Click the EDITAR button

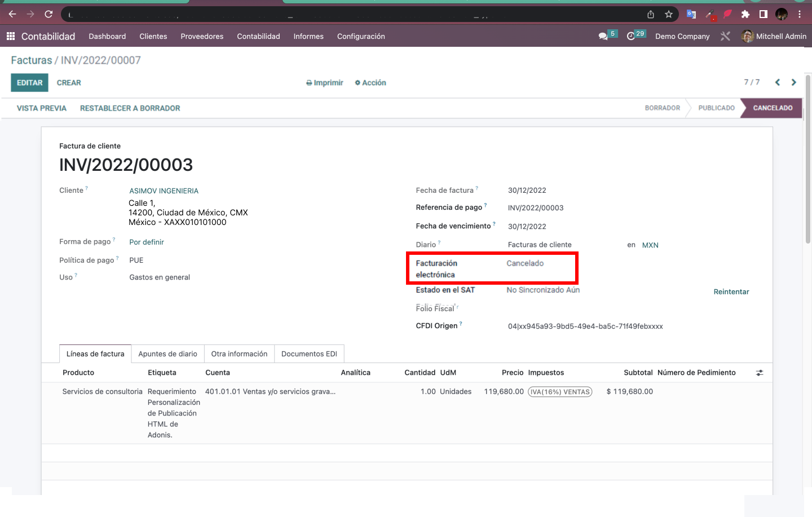(30, 83)
